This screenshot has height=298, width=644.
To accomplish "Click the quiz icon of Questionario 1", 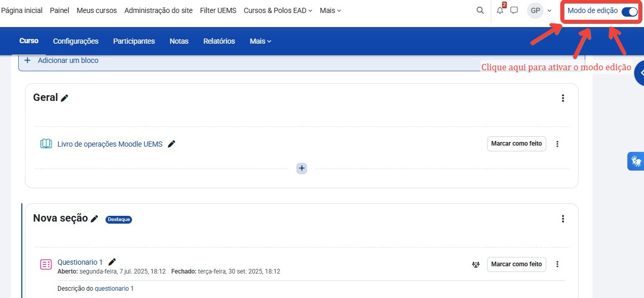I will [46, 264].
